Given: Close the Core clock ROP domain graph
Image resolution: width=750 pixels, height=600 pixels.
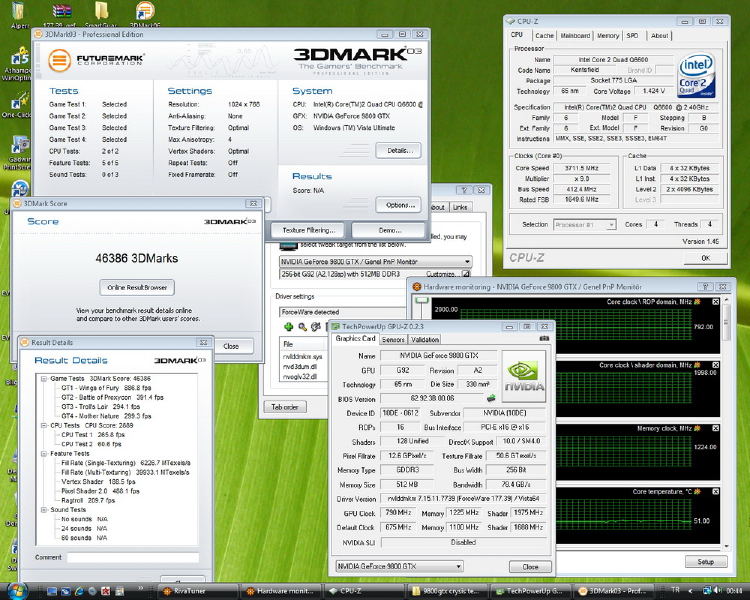Looking at the screenshot, I should (716, 302).
